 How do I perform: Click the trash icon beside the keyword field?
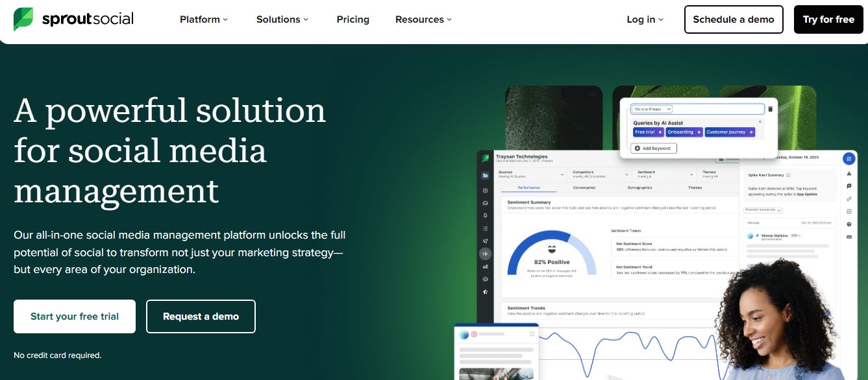[771, 109]
